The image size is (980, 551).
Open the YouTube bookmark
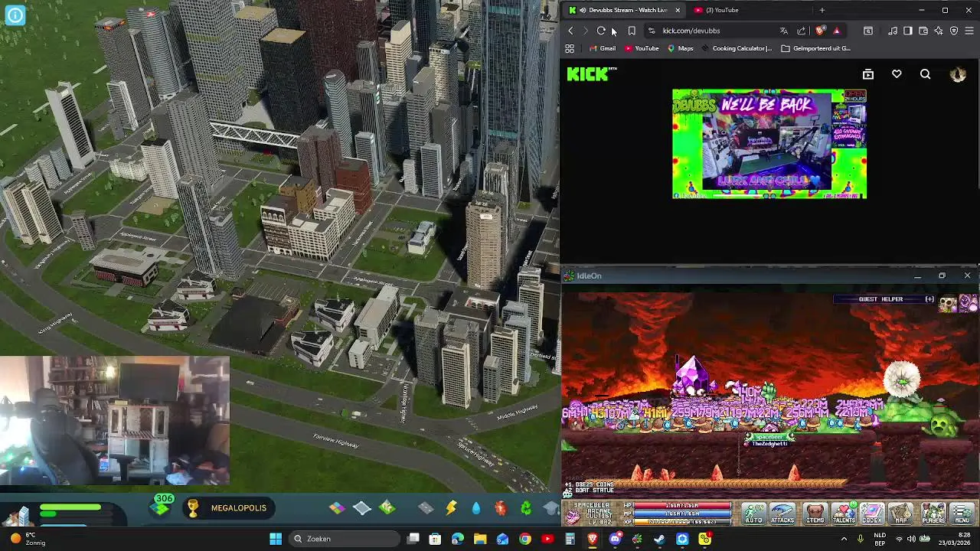[642, 48]
